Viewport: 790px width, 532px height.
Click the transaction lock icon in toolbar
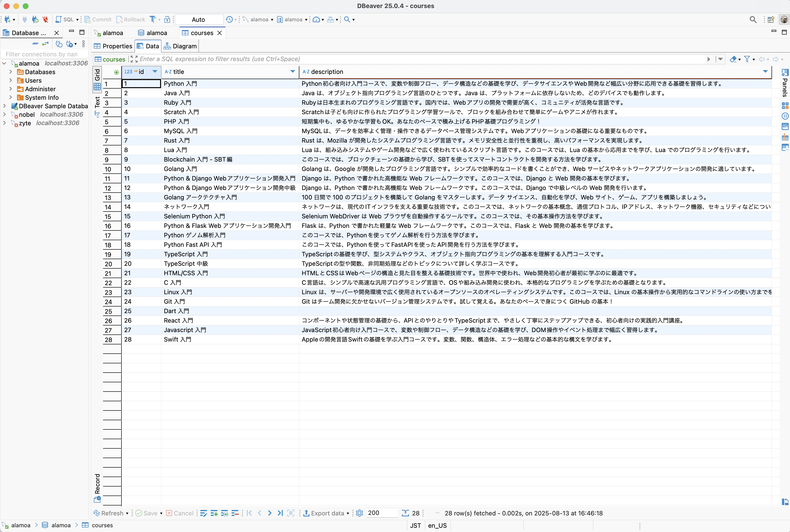click(x=167, y=19)
